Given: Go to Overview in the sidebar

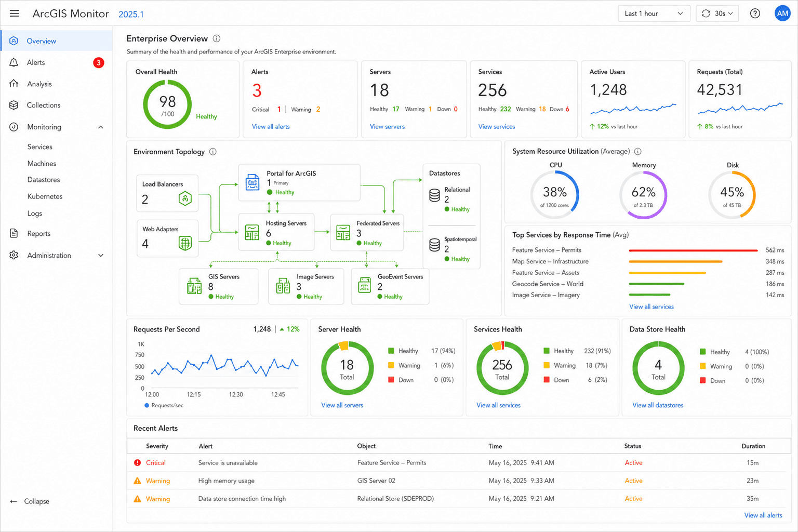Looking at the screenshot, I should (x=57, y=41).
